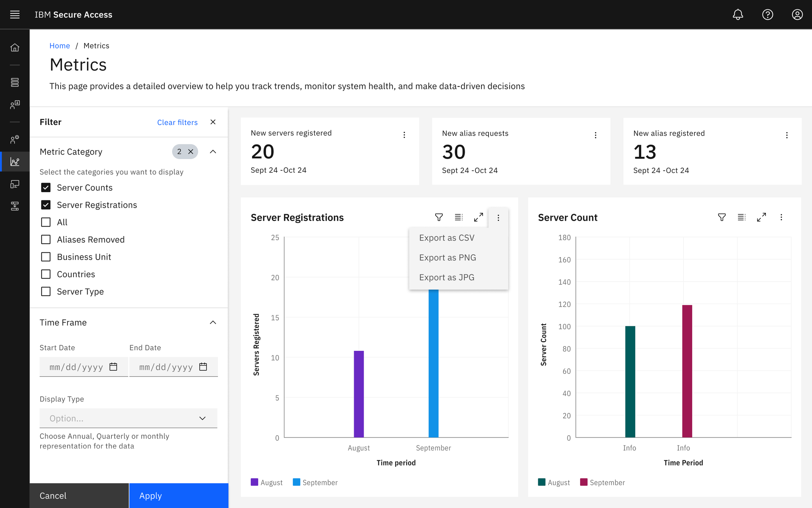The width and height of the screenshot is (812, 508).
Task: Click the help question mark icon
Action: [x=768, y=15]
